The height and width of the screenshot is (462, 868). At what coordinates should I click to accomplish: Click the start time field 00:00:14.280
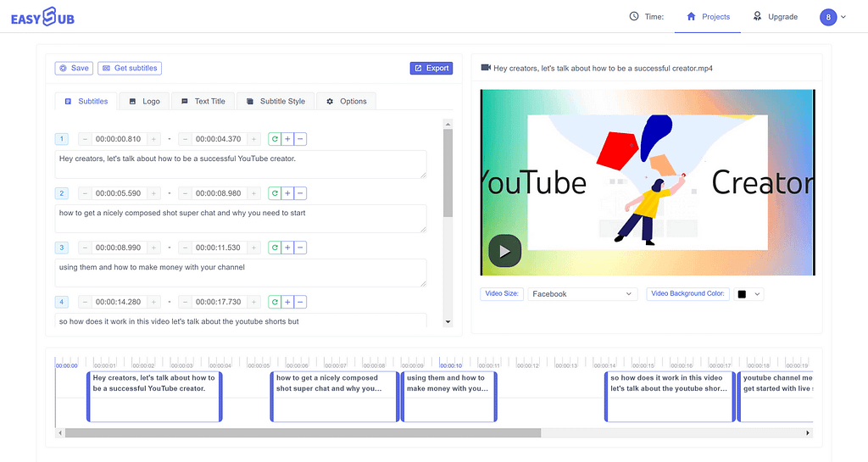click(119, 302)
